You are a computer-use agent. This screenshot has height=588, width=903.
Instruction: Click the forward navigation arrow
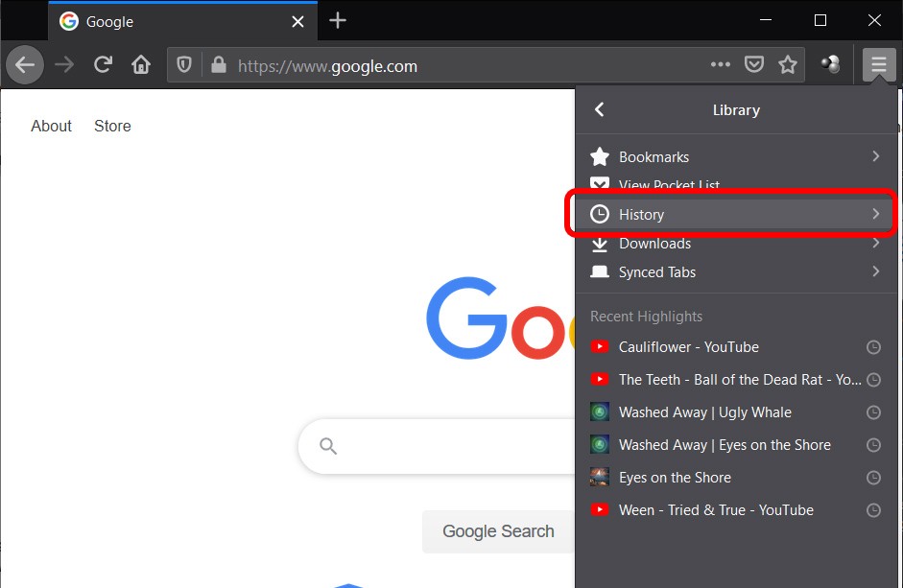tap(64, 65)
